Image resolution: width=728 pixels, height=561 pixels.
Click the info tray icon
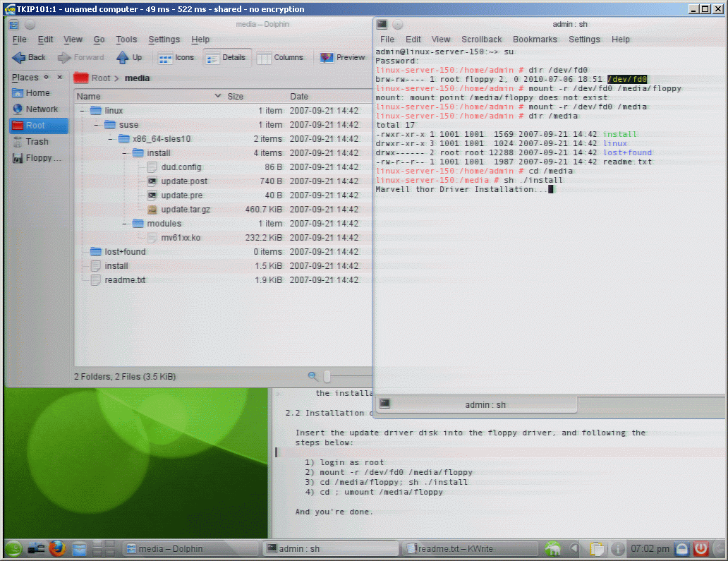617,550
